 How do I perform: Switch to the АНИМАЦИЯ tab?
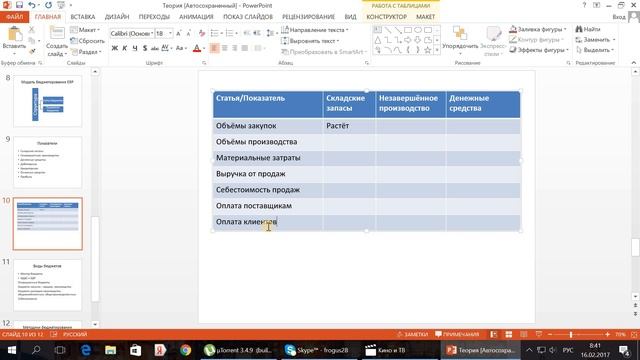click(196, 17)
